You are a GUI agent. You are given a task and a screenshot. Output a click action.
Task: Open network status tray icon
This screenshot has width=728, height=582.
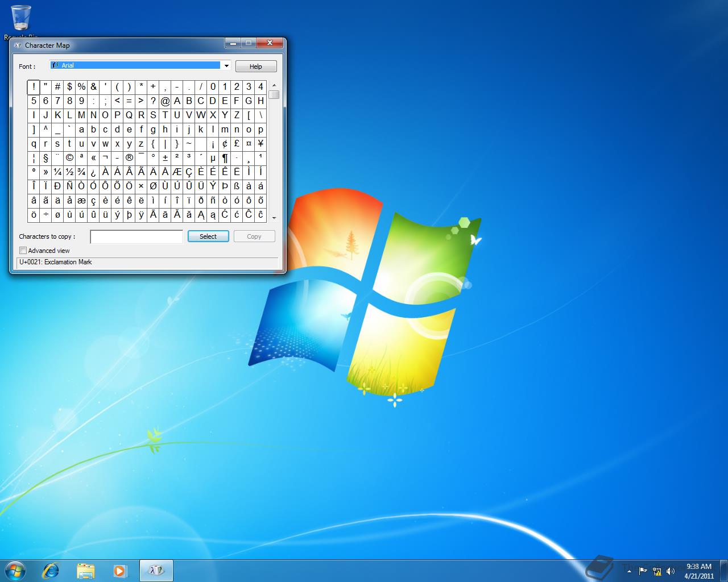[657, 571]
